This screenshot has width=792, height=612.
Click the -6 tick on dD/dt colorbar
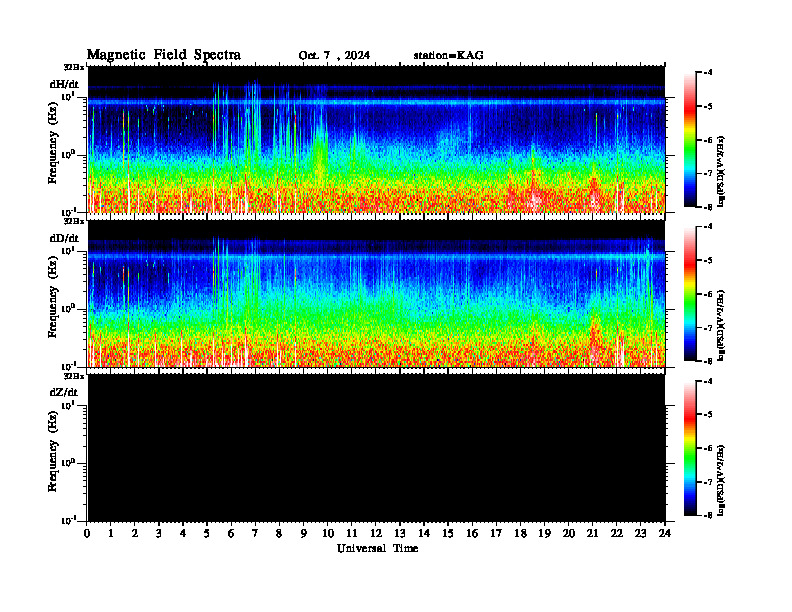(x=708, y=294)
